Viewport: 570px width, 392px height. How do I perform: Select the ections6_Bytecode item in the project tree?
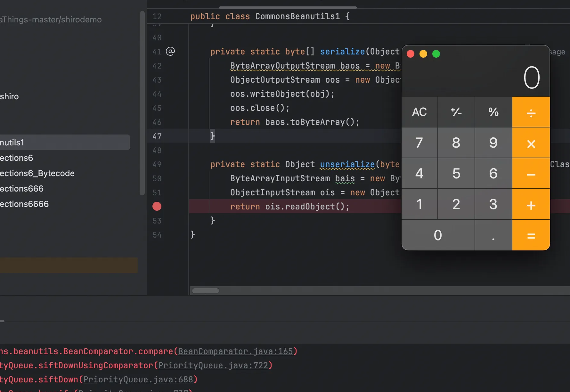point(37,173)
